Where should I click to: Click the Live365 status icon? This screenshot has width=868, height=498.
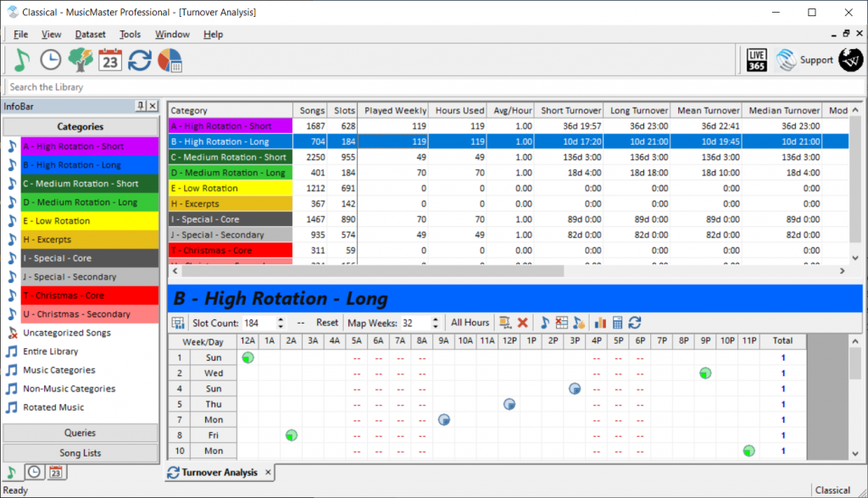(x=755, y=59)
